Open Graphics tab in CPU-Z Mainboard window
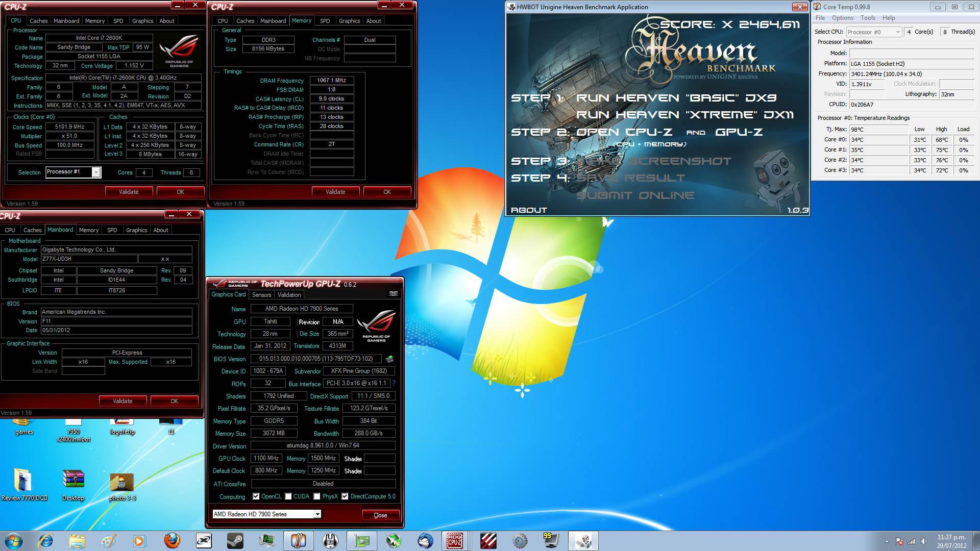The width and height of the screenshot is (980, 551). point(137,230)
